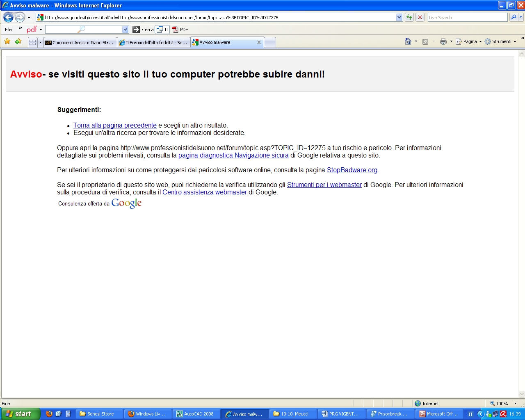Click the scrollbar down arrow

coord(522,394)
